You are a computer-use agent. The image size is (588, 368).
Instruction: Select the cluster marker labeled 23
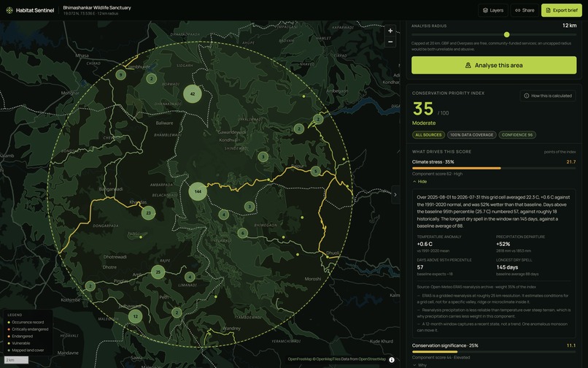tap(149, 213)
